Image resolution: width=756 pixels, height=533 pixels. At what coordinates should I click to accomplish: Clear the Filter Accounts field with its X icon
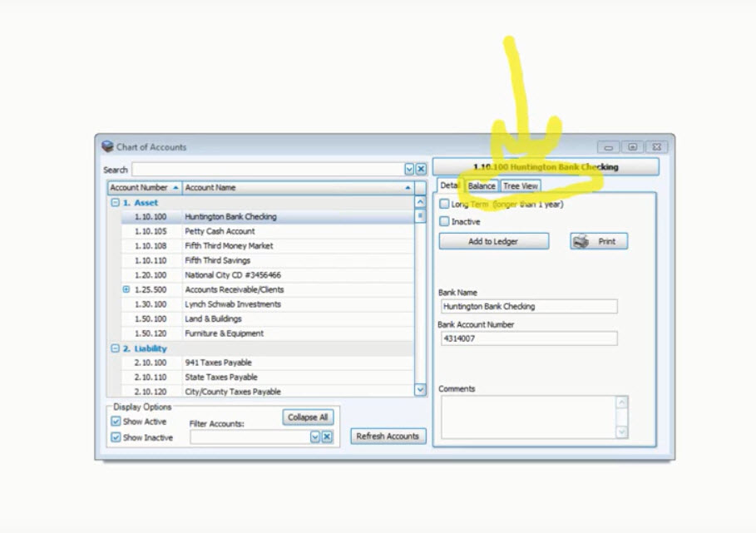[327, 435]
